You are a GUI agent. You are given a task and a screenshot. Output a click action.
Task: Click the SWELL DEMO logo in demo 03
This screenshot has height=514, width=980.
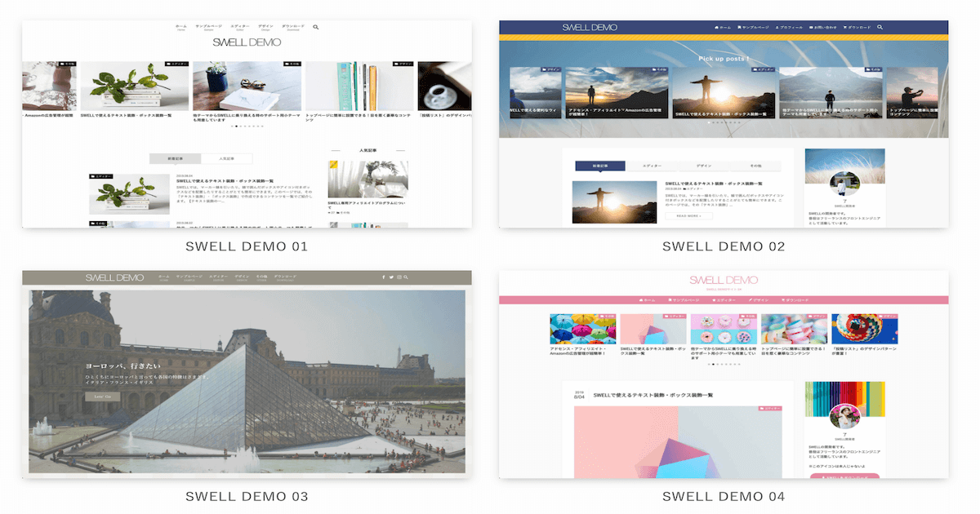tap(114, 277)
